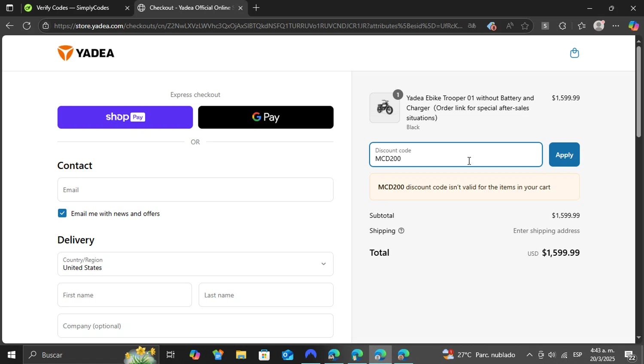This screenshot has height=364, width=644.
Task: Open a new browser tab
Action: pos(256,8)
